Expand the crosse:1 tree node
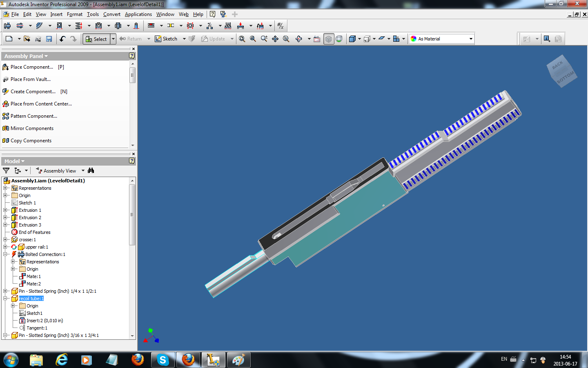Viewport: 588px width, 368px height. [5, 240]
